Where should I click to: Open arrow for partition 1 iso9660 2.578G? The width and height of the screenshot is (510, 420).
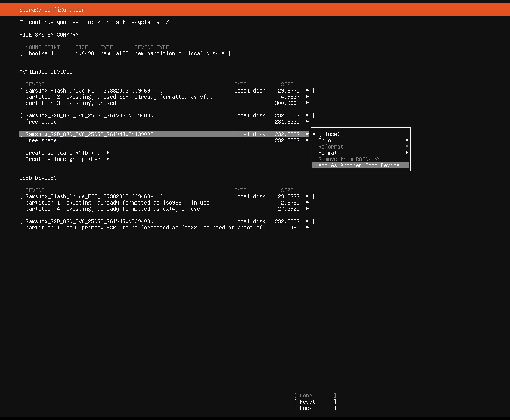click(x=308, y=203)
